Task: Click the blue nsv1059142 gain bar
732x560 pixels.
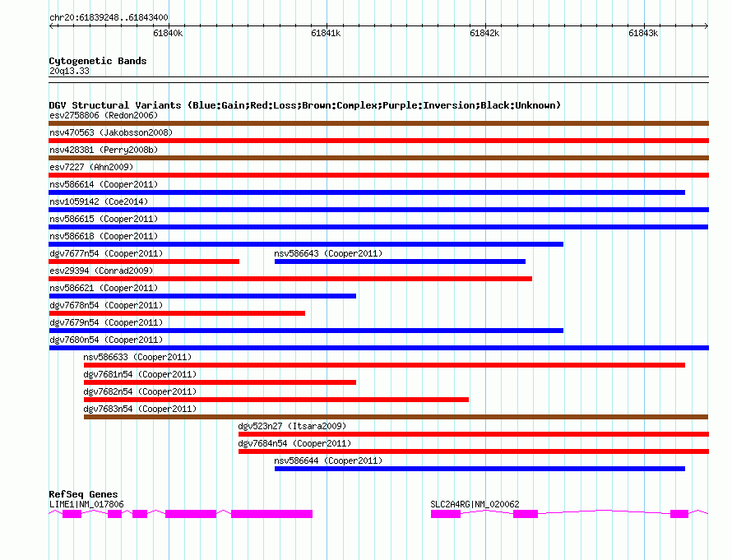Action: pyautogui.click(x=378, y=210)
